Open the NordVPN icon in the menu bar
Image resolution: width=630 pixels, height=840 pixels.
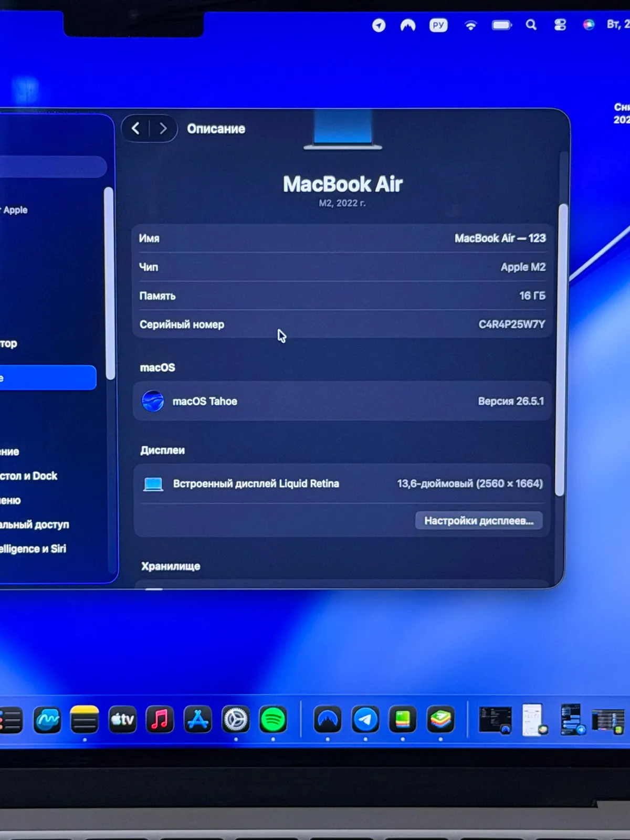(x=408, y=25)
